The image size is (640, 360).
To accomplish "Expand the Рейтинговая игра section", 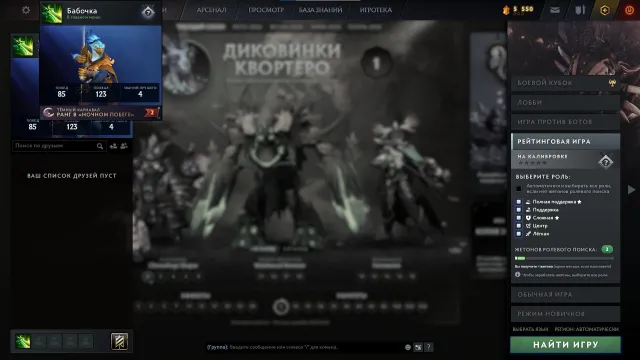I will tap(566, 141).
